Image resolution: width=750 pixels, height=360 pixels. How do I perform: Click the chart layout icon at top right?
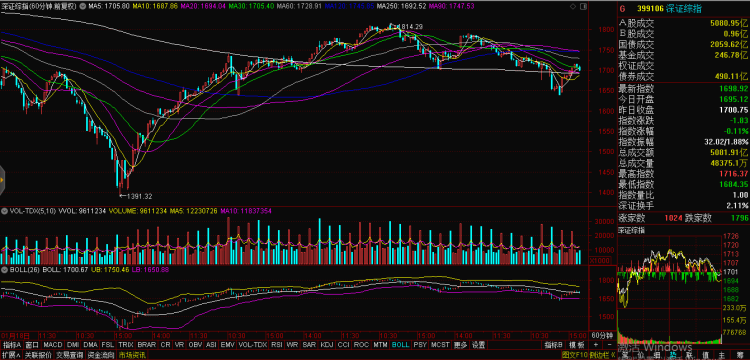[x=584, y=6]
